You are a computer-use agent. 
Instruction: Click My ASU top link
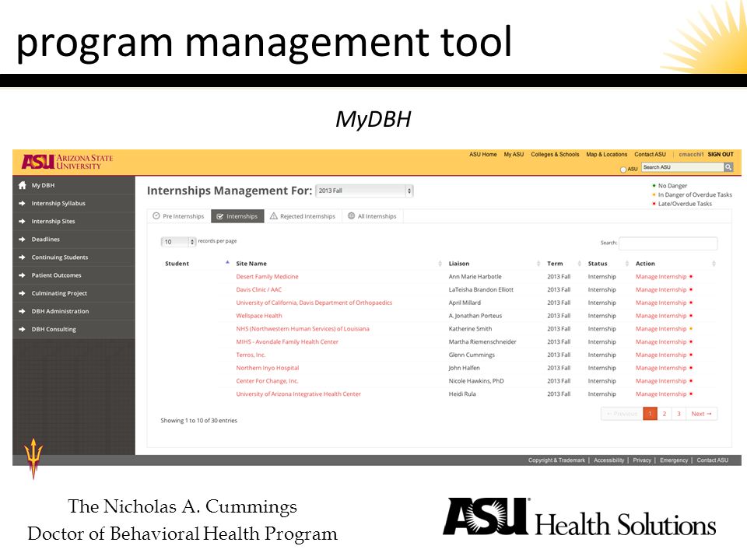514,154
